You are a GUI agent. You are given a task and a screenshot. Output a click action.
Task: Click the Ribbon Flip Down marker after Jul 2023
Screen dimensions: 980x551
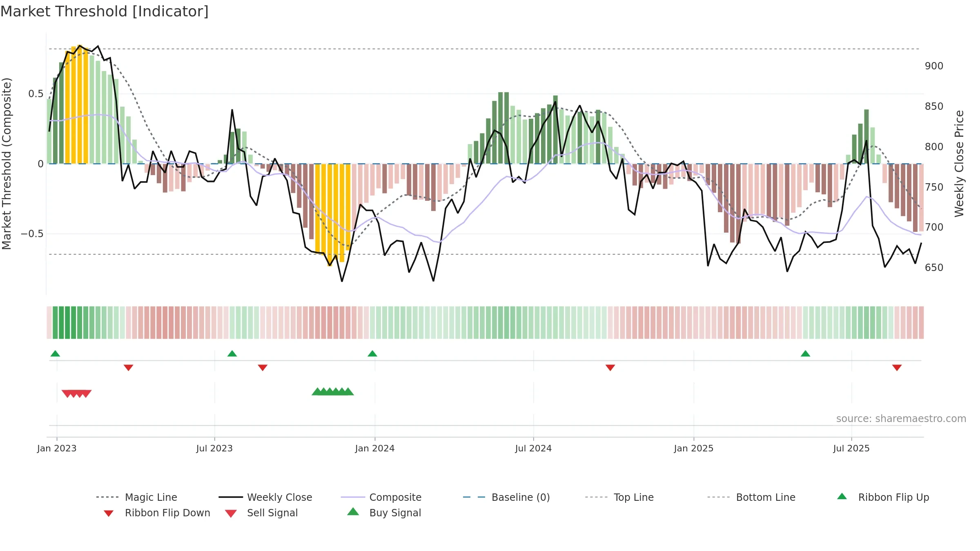click(x=263, y=368)
